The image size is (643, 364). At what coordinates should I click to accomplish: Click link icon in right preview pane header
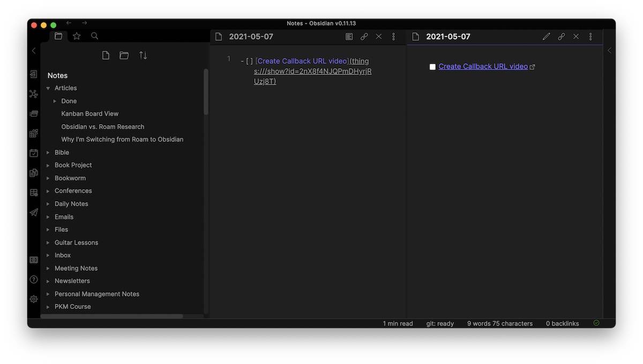(562, 37)
